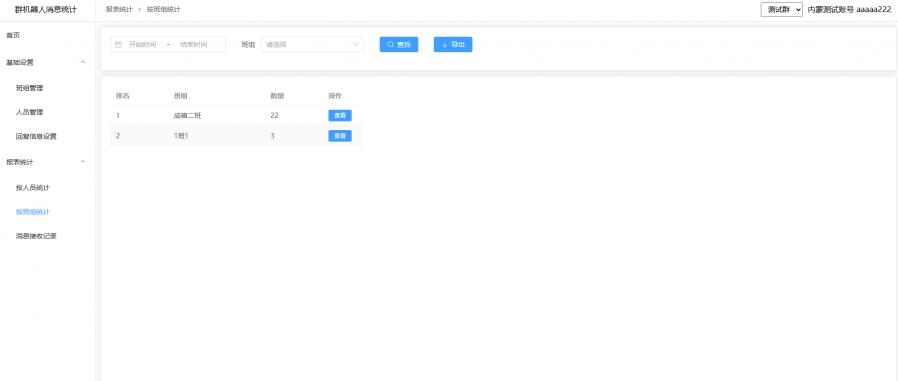
Task: Click the count cell showing 3
Action: pos(273,136)
